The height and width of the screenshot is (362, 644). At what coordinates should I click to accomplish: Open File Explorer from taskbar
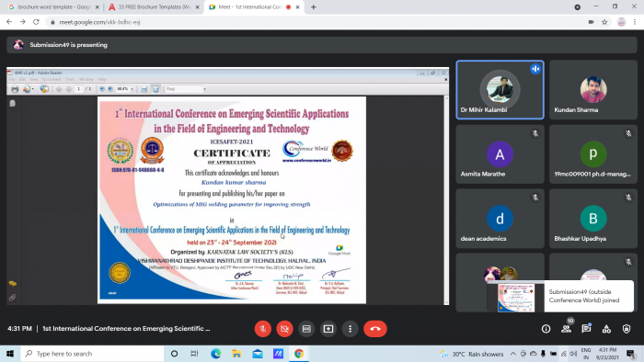(x=236, y=354)
